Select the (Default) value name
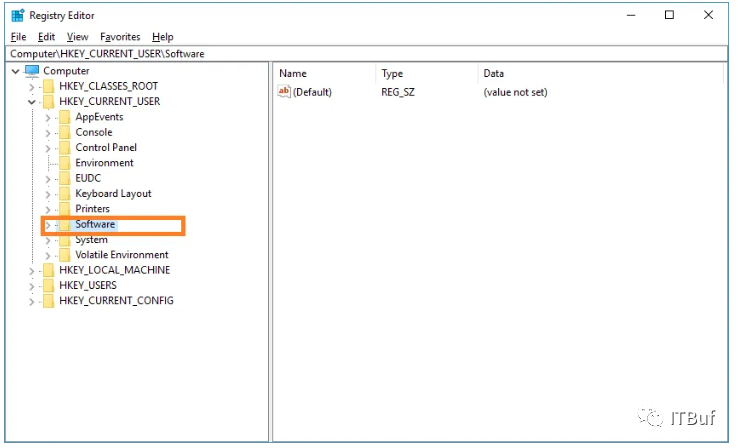 [312, 92]
